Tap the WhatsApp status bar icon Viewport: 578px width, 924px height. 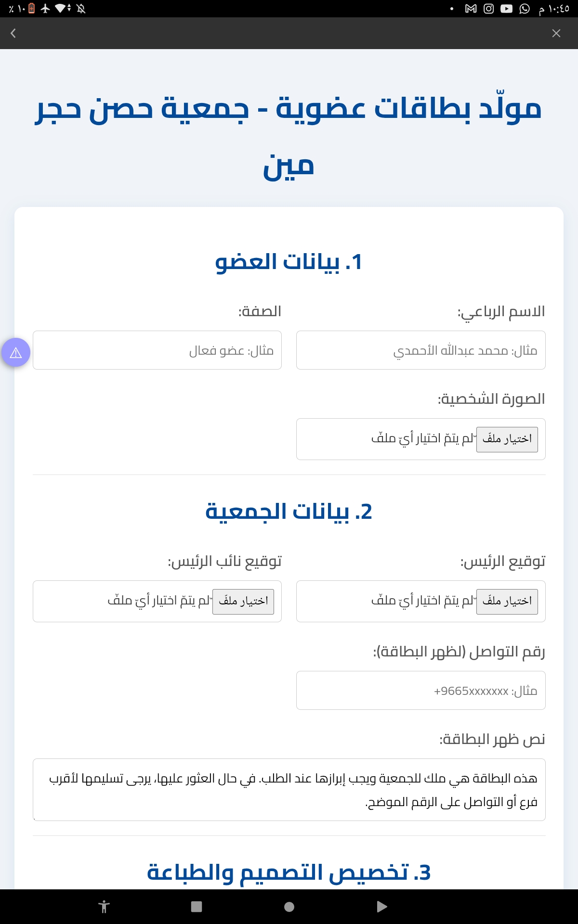[x=525, y=9]
